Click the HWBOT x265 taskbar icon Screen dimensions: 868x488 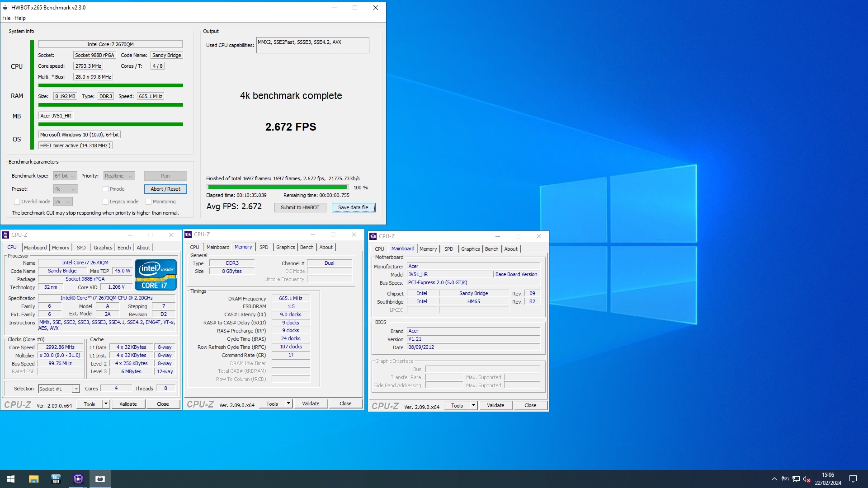100,479
